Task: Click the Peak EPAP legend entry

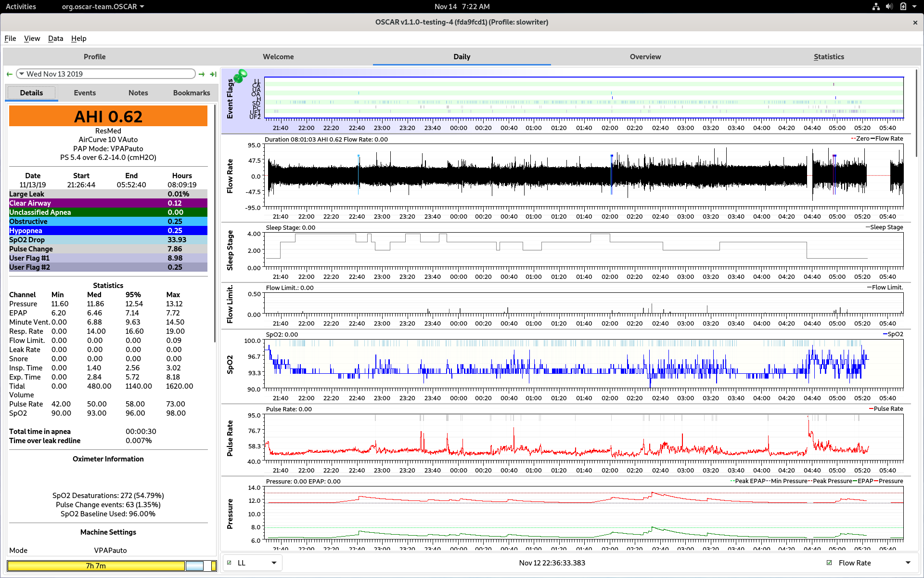Action: 747,481
